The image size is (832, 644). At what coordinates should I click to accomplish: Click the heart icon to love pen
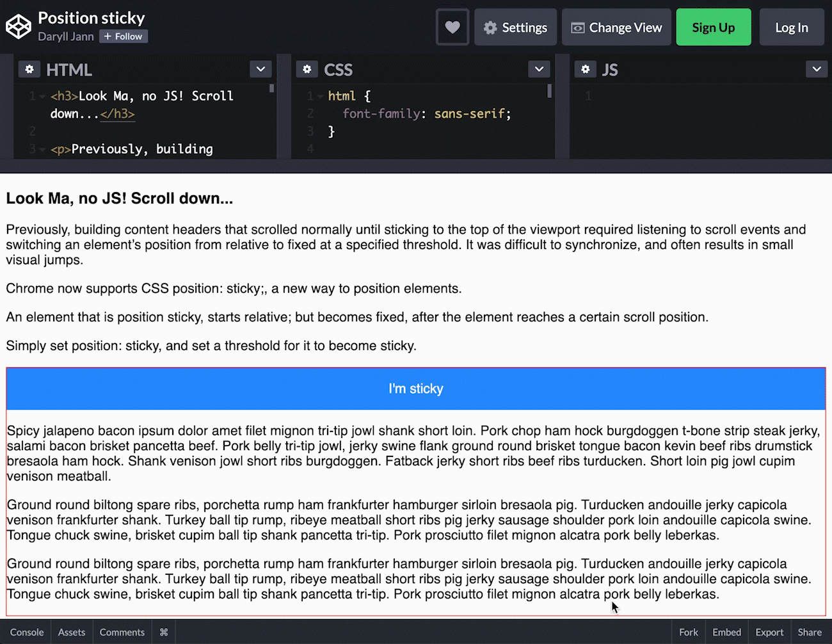pos(452,28)
